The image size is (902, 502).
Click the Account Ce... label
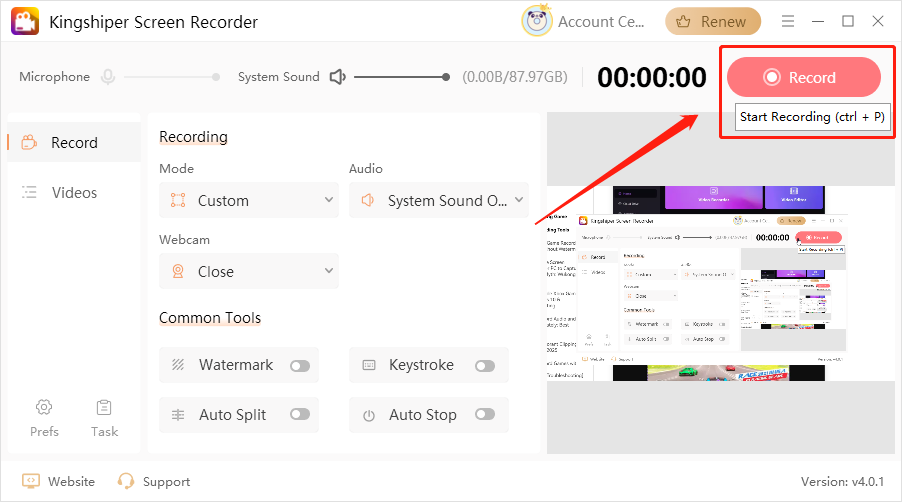tap(601, 21)
